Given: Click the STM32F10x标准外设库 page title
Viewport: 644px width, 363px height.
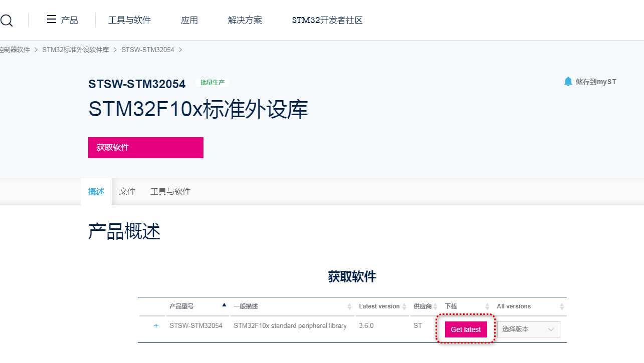Looking at the screenshot, I should [198, 110].
